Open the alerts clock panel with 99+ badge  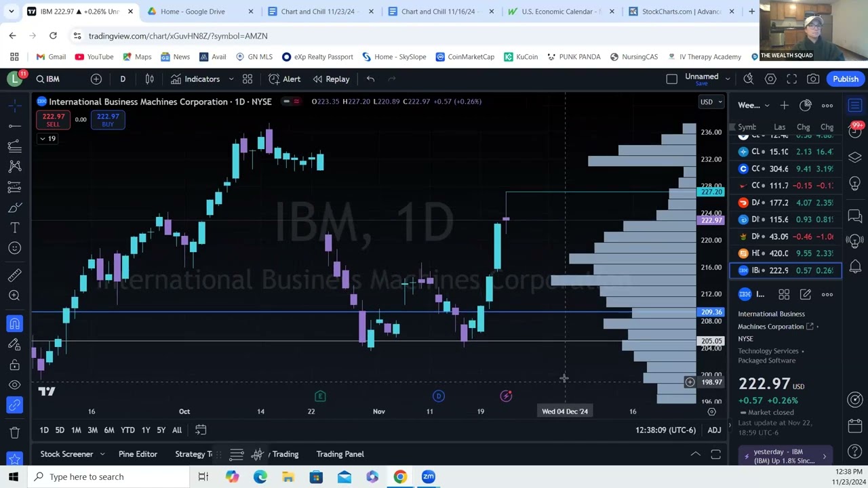click(855, 131)
